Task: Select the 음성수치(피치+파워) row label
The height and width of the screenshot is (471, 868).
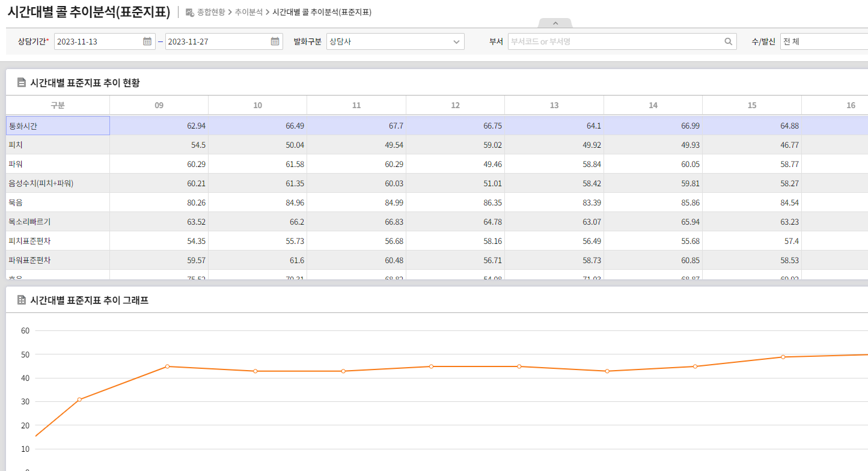Action: click(58, 183)
